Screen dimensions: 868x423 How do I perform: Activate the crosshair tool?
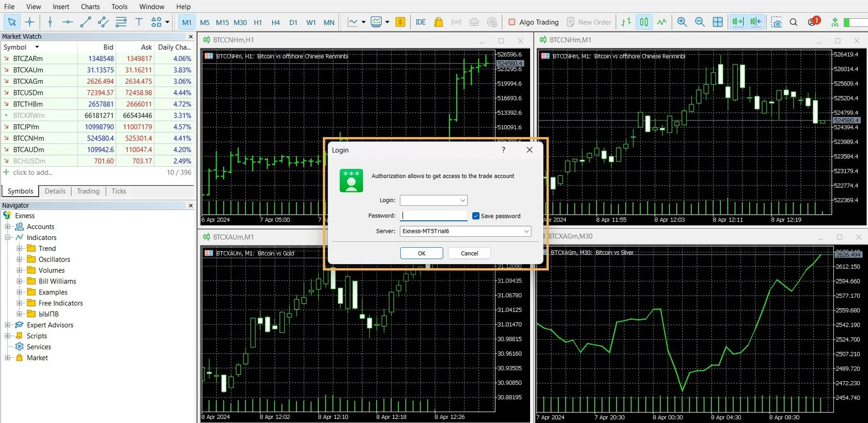(29, 22)
